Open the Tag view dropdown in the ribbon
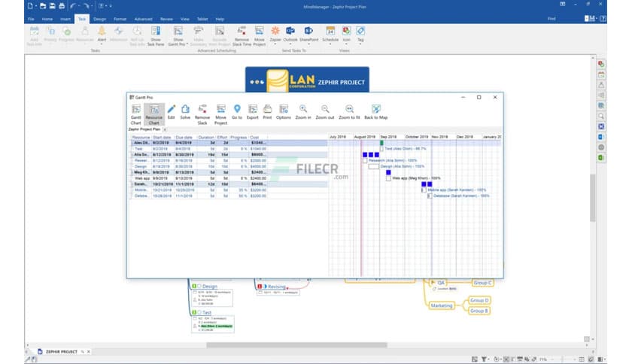Screen dimensions: 629x364 pyautogui.click(x=360, y=44)
